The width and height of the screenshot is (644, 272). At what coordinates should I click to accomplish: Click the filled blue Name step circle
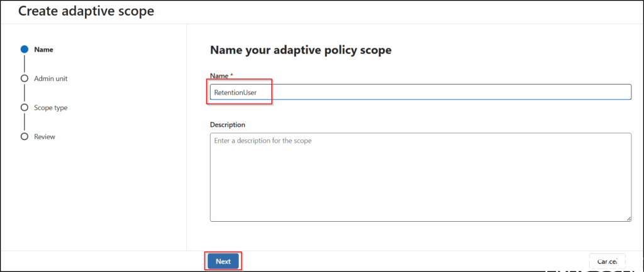[25, 49]
